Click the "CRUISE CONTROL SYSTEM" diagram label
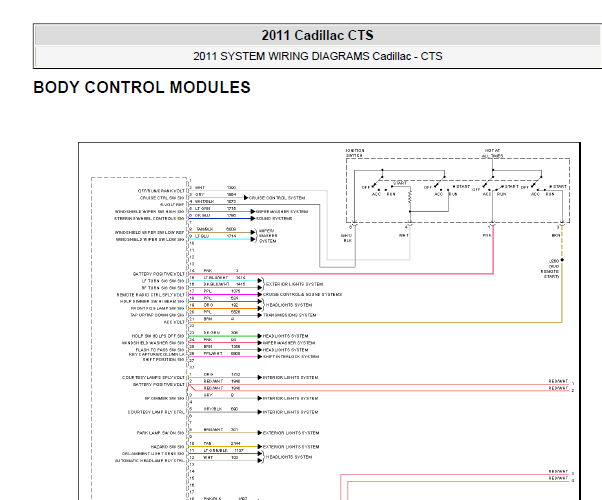The image size is (602, 500). click(x=277, y=198)
